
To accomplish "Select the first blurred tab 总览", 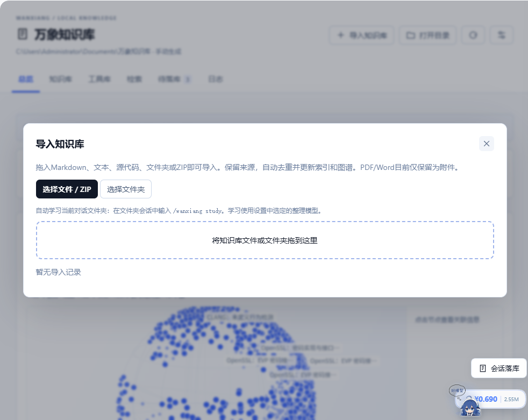I will pyautogui.click(x=26, y=79).
